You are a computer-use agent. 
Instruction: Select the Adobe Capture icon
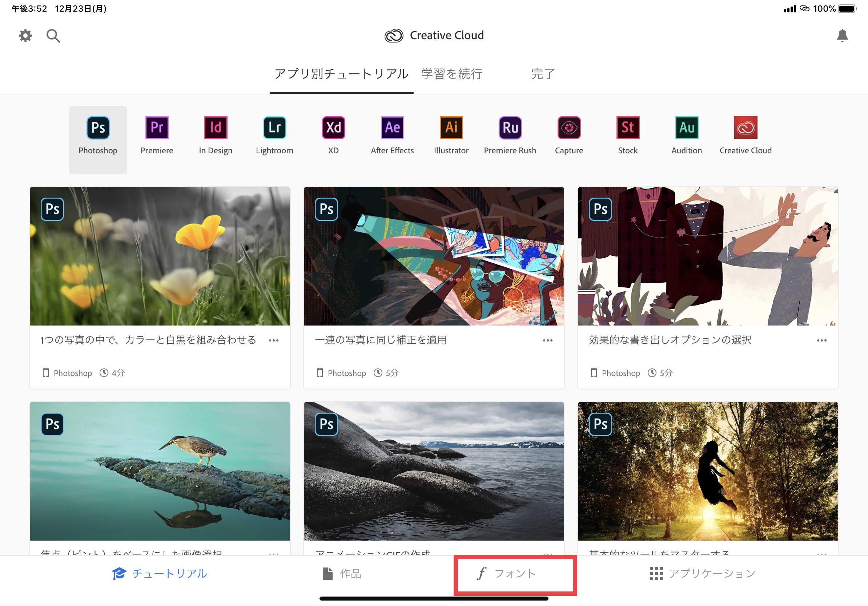pos(569,128)
